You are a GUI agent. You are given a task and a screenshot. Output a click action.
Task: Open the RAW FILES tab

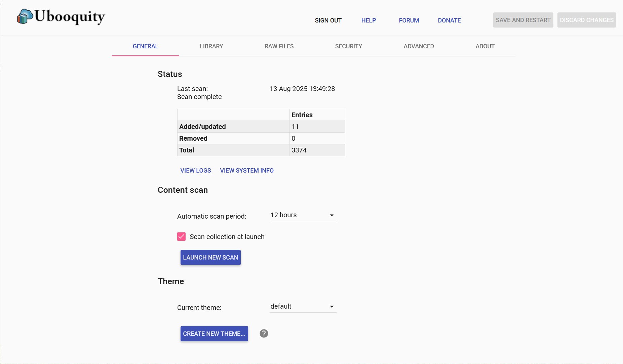click(279, 46)
